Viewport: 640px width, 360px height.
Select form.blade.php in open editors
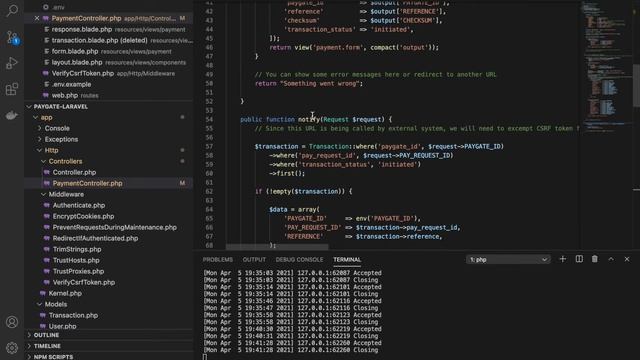109,51
